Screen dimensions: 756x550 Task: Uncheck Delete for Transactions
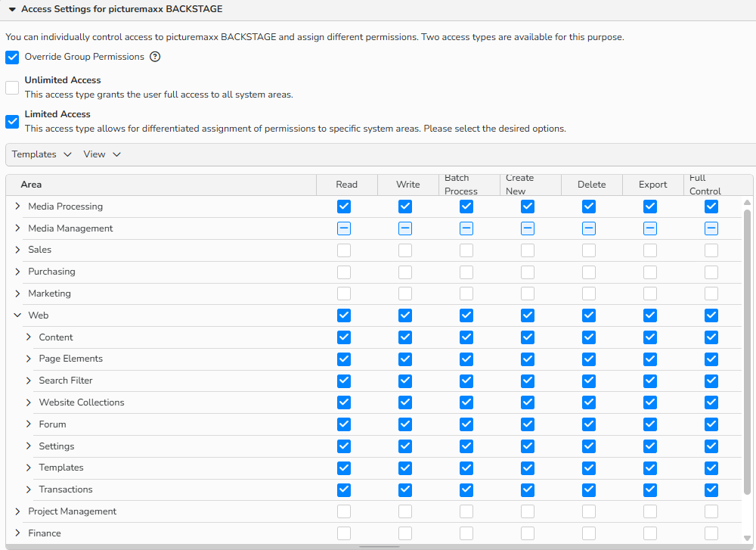pos(589,489)
